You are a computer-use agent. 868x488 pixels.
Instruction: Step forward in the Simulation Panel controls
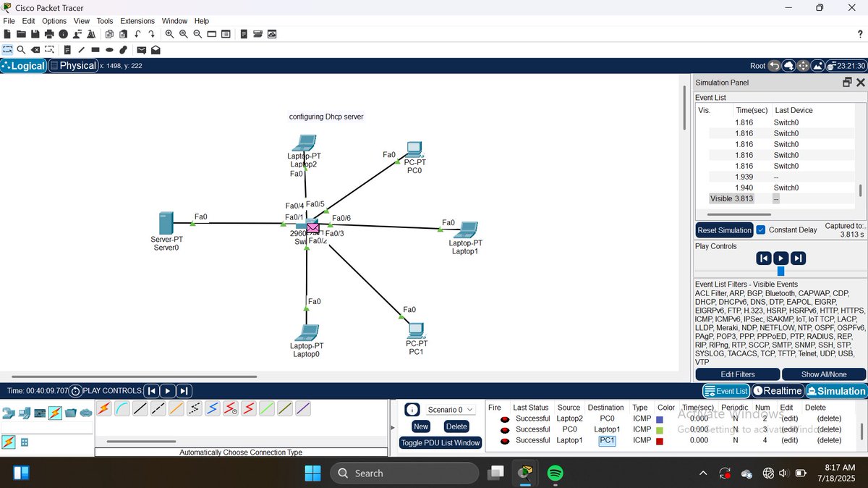(x=798, y=258)
